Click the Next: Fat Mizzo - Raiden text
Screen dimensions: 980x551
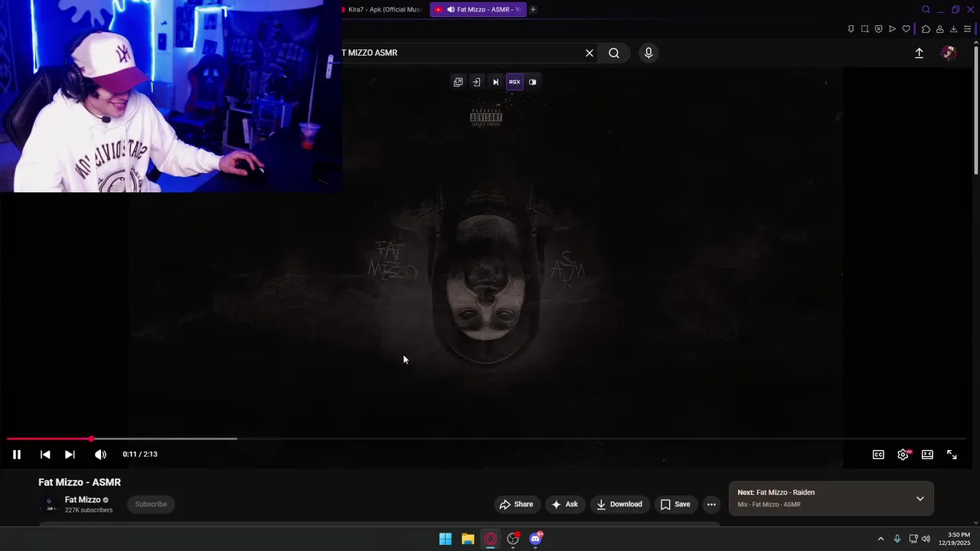tap(776, 493)
